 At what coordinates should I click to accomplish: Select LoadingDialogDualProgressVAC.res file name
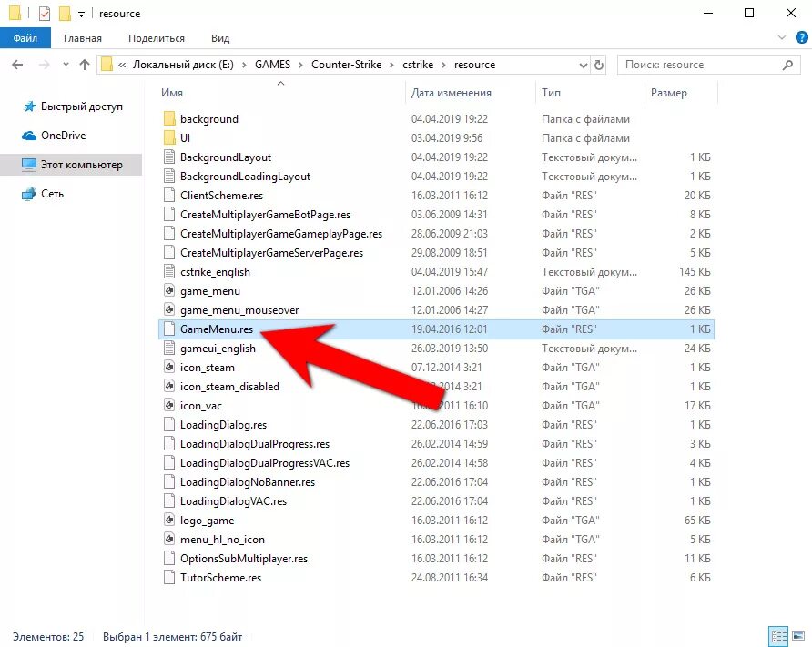[x=265, y=463]
